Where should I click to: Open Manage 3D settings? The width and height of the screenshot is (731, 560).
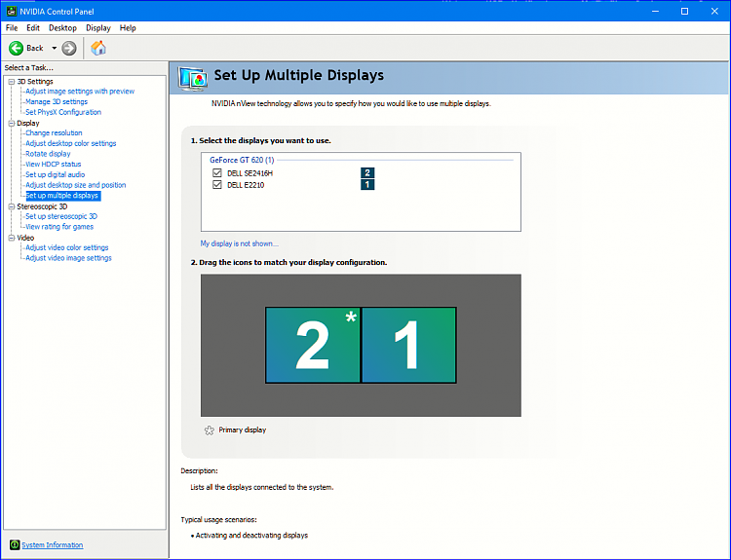pos(57,101)
